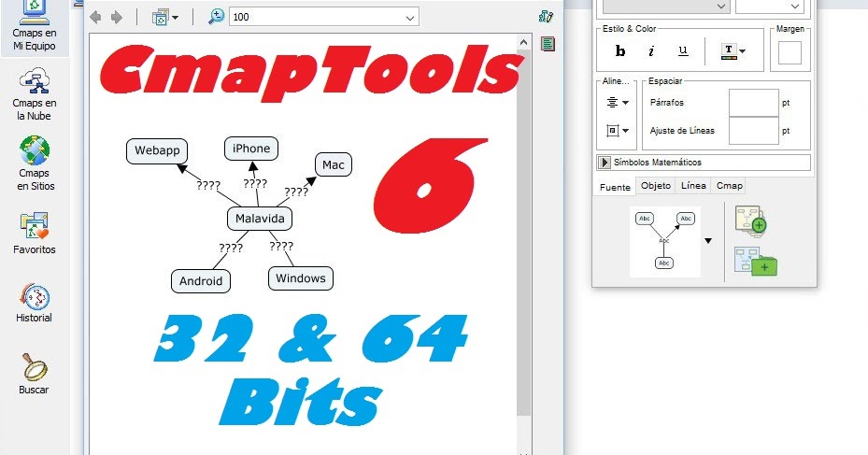This screenshot has height=455, width=868.
Task: Click the concept map style preview thumbnail
Action: click(665, 241)
